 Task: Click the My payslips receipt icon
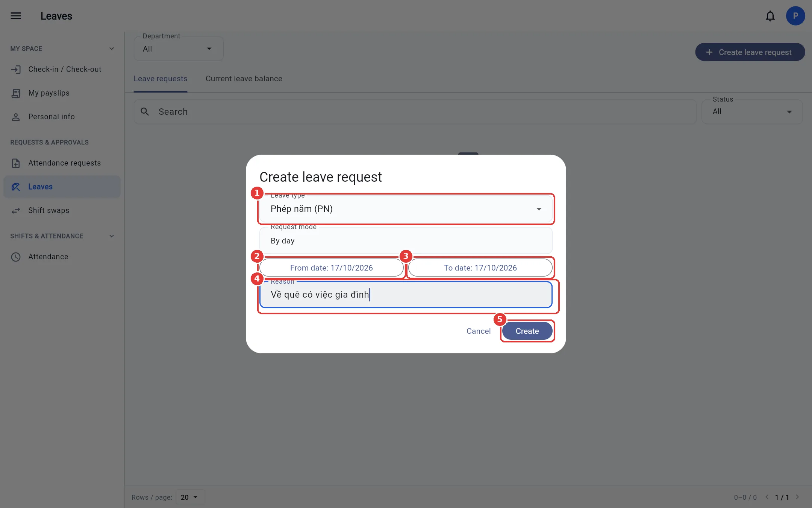coord(16,93)
